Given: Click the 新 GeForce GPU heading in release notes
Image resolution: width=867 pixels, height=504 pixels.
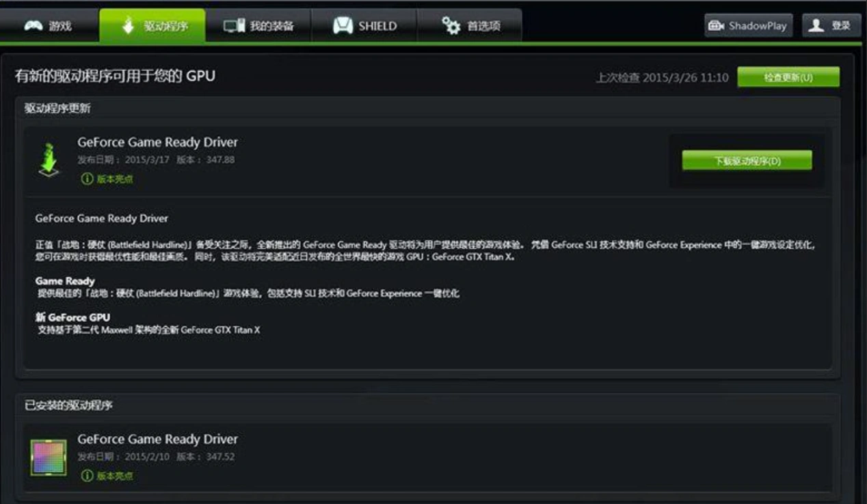Looking at the screenshot, I should pos(72,317).
